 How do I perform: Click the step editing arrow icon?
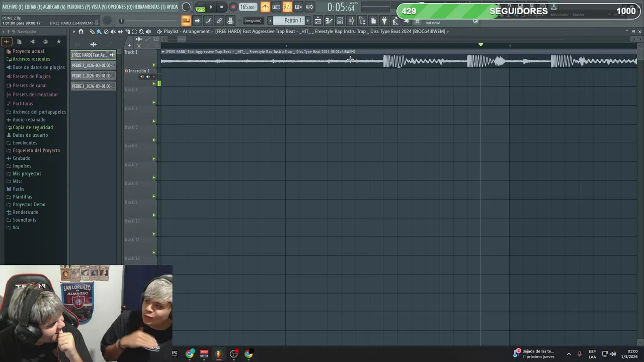[x=197, y=21]
